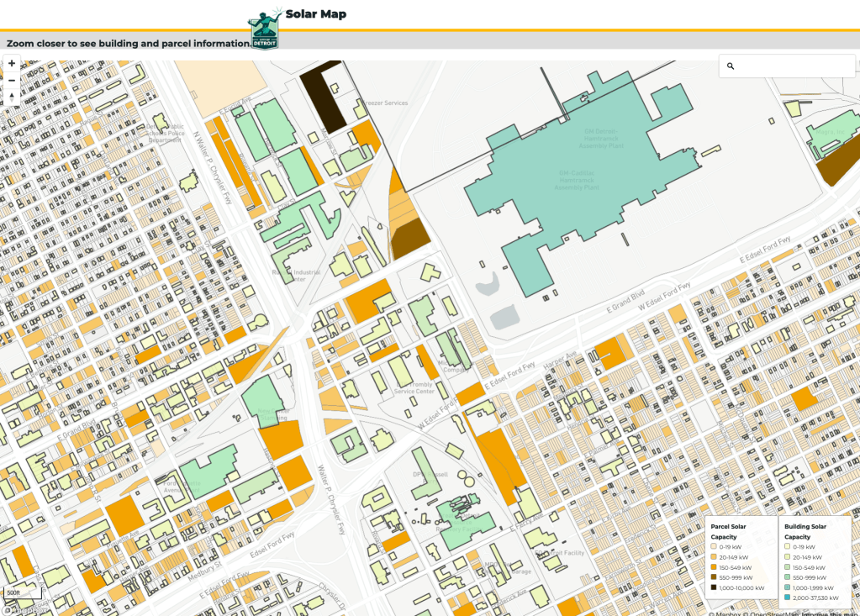Screen dimensions: 860x616
Task: Click the 1,000-10,000 kW parcel legend swatch
Action: [715, 587]
